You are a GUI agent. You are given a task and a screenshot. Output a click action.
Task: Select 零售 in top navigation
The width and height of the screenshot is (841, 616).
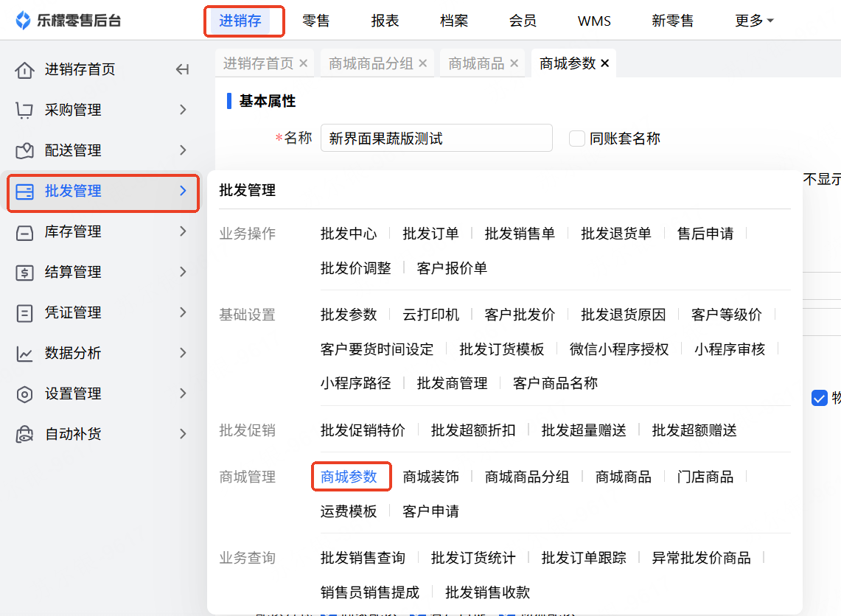coord(316,21)
